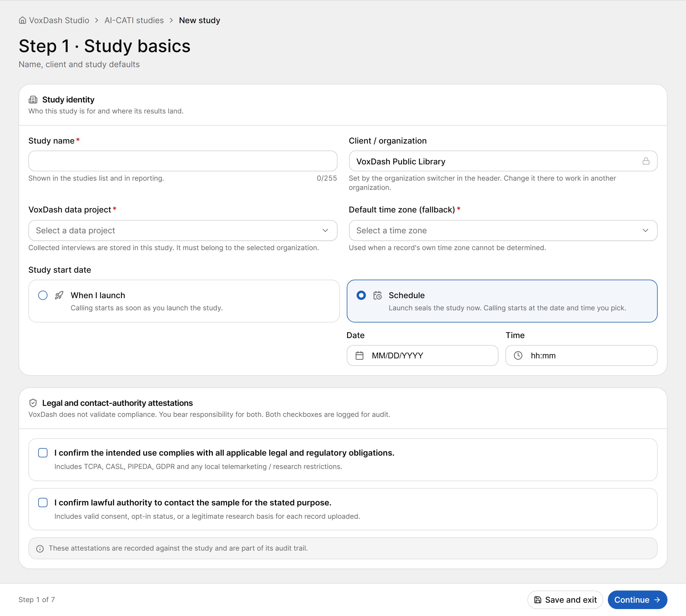Viewport: 686px width, 616px height.
Task: Check the lawful authority to contact checkbox
Action: click(43, 503)
